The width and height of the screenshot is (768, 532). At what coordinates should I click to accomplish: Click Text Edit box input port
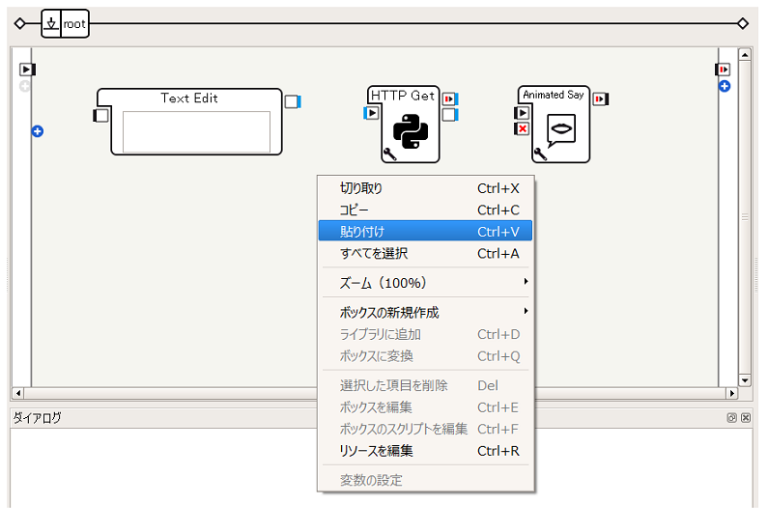[100, 116]
